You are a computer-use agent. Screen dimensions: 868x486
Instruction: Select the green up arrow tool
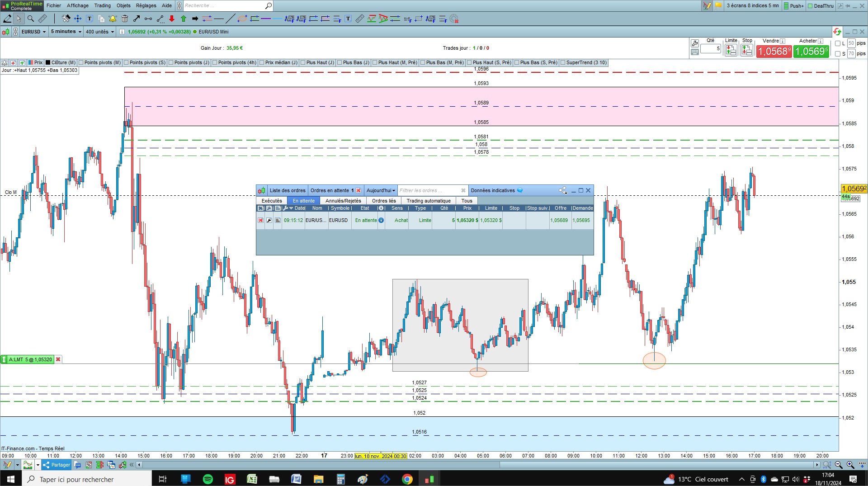tap(184, 19)
